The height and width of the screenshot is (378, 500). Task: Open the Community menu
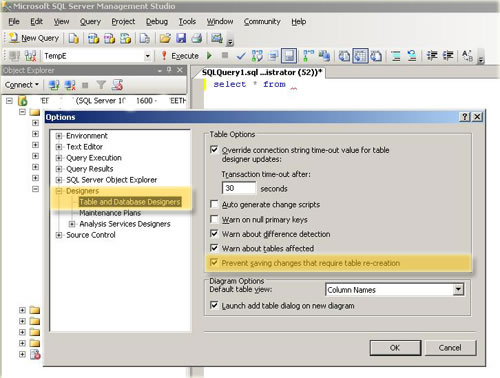[262, 22]
